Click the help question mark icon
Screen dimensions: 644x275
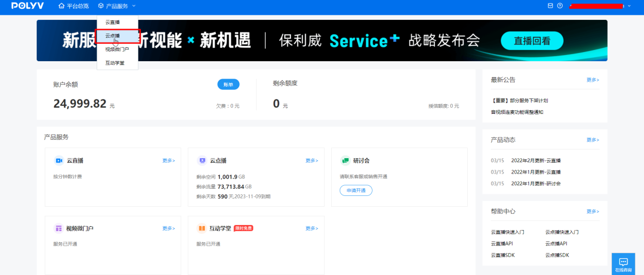(560, 6)
